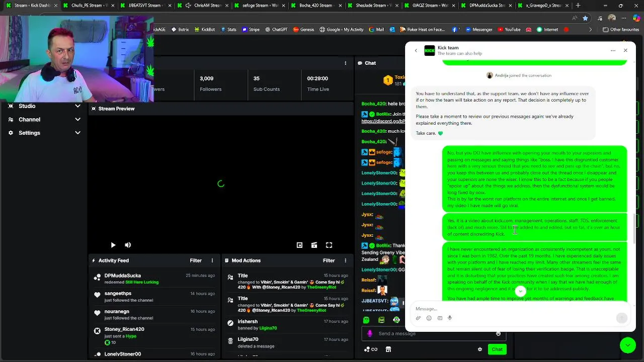Click the Read aloud icon in address bar
The width and height of the screenshot is (644, 362).
pyautogui.click(x=575, y=18)
